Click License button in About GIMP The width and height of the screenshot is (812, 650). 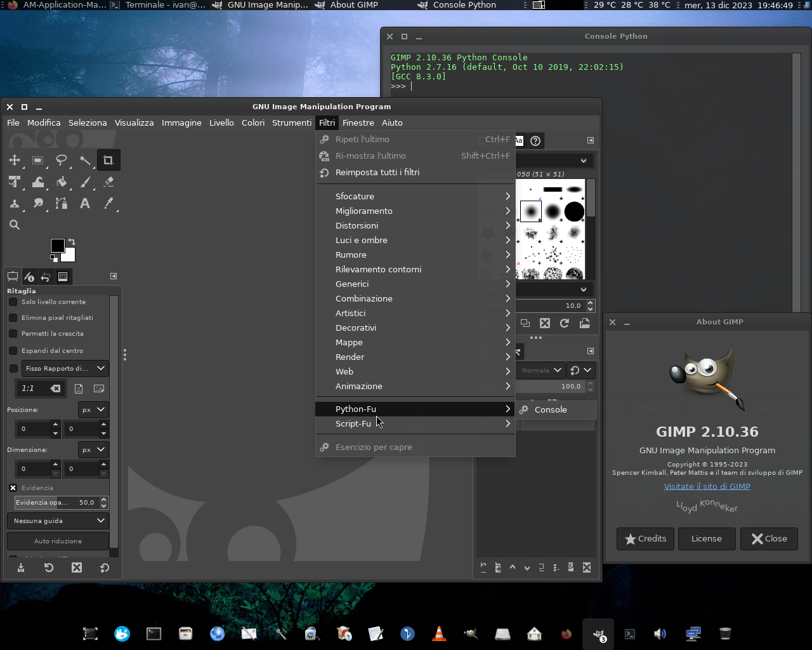coord(707,538)
